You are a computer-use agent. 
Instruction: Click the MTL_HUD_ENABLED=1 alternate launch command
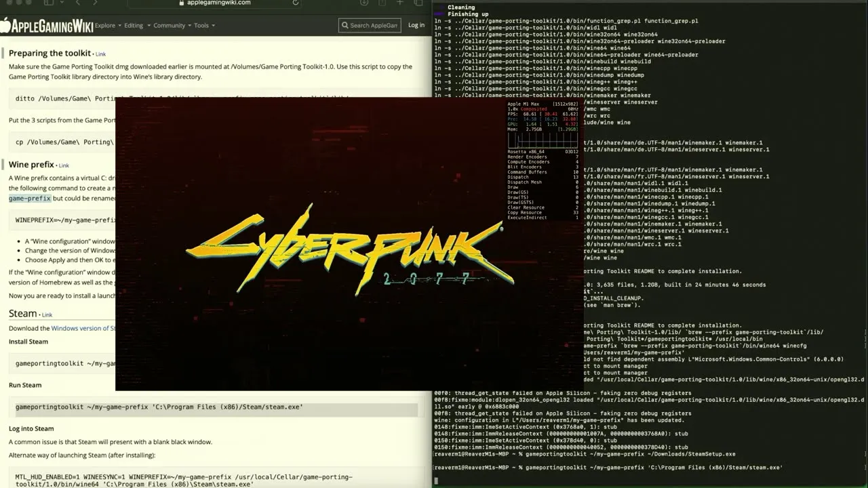(x=184, y=481)
